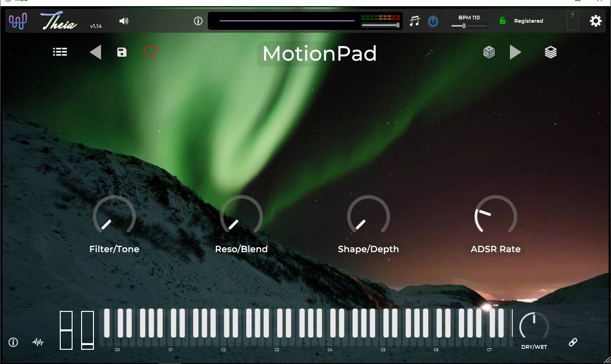
Task: Click the Registered license status
Action: 528,21
